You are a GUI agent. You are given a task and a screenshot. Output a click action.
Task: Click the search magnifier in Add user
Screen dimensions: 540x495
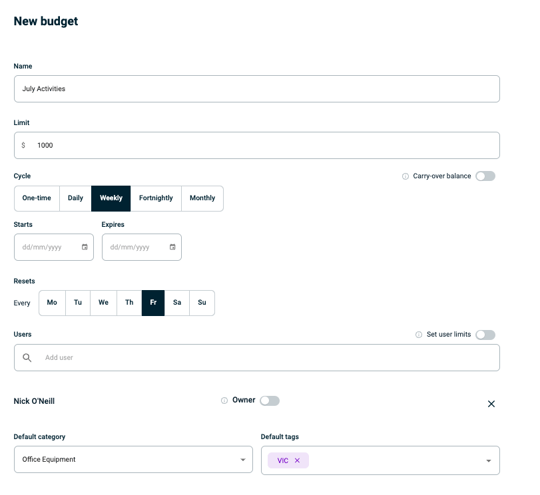[x=27, y=358]
